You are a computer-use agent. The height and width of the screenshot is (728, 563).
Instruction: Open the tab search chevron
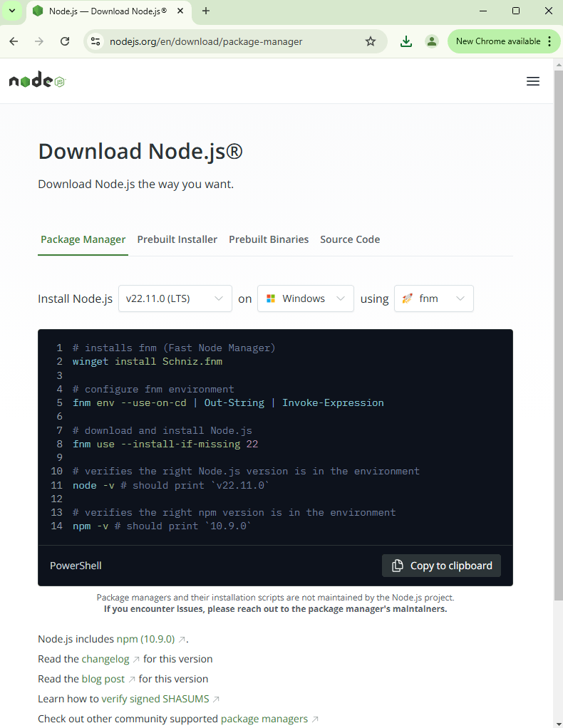click(x=12, y=11)
